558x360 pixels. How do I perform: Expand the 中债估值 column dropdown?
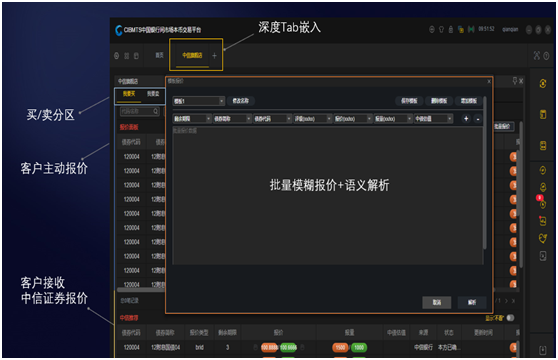pyautogui.click(x=433, y=119)
